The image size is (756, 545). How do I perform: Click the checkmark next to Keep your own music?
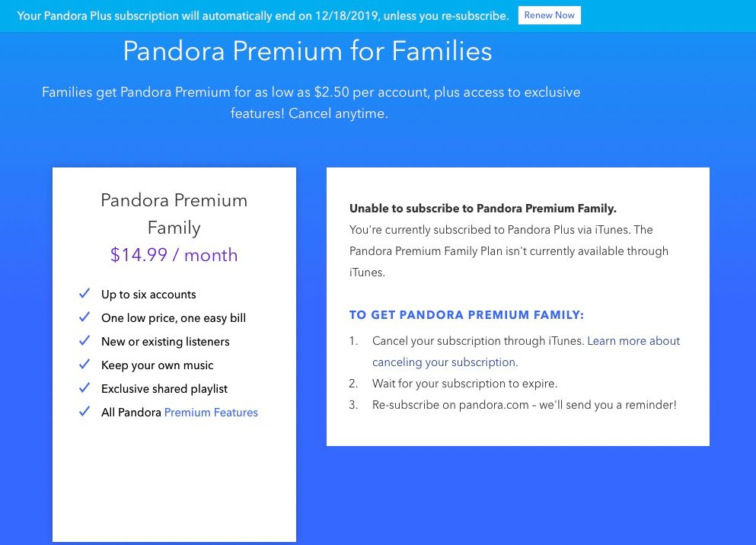click(x=85, y=365)
